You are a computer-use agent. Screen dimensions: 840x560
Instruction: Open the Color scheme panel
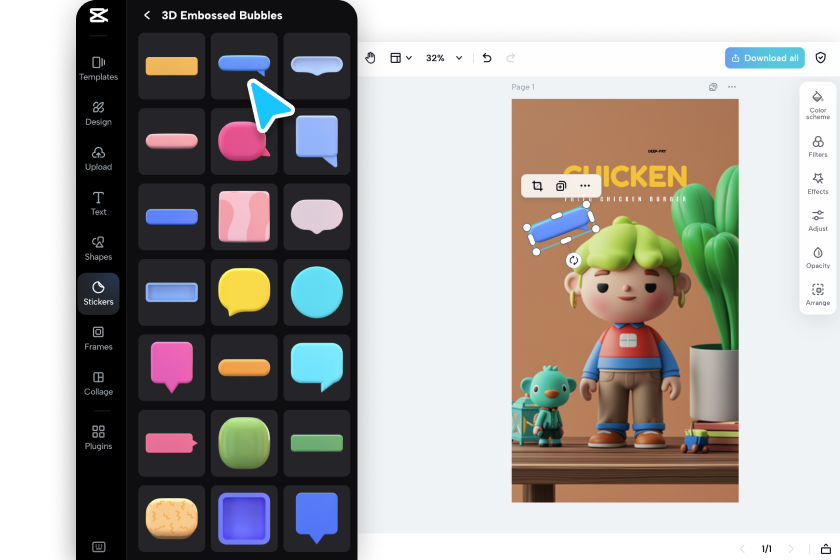click(818, 105)
